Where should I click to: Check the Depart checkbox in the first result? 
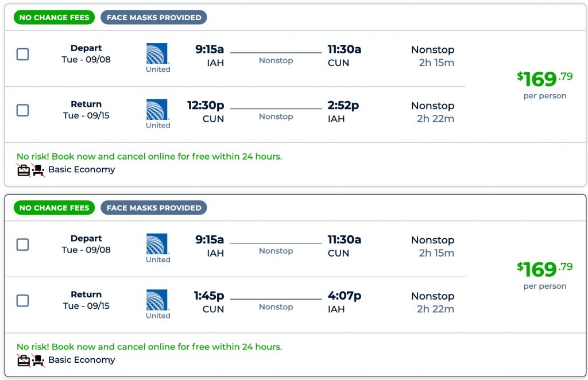22,55
